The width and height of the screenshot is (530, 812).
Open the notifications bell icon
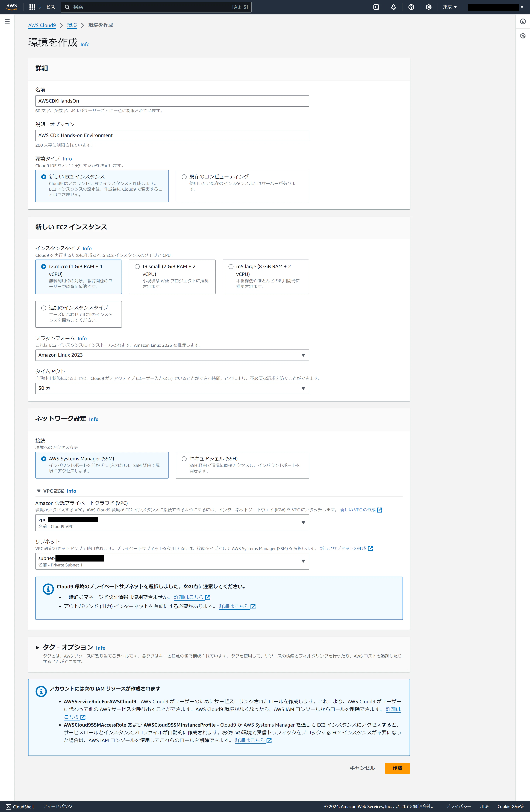393,7
